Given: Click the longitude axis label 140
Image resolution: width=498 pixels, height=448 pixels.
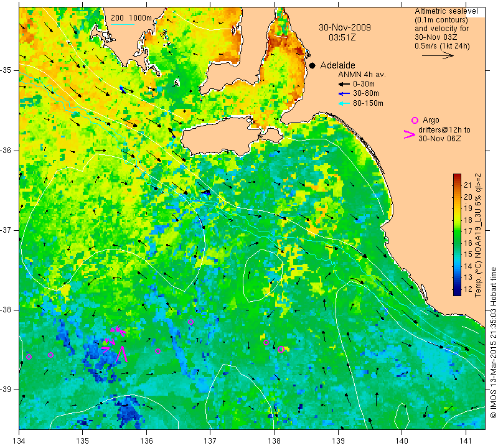Looking at the screenshot, I should click(402, 441).
